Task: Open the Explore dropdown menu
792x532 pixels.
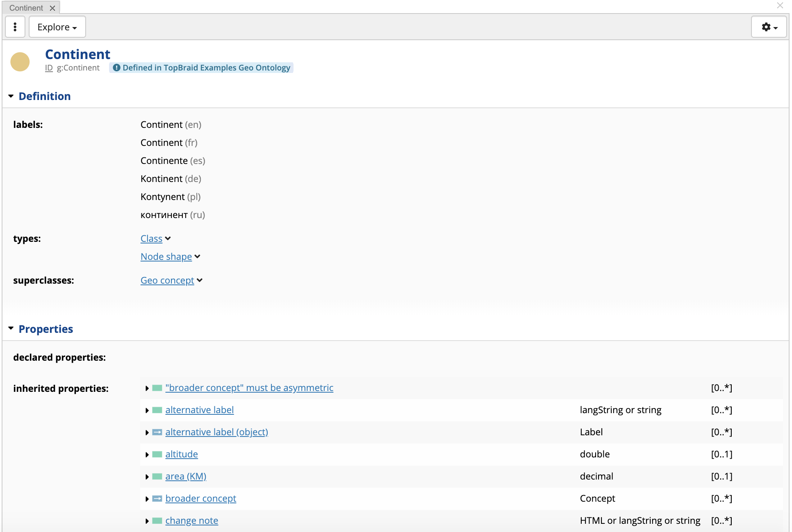Action: tap(57, 27)
